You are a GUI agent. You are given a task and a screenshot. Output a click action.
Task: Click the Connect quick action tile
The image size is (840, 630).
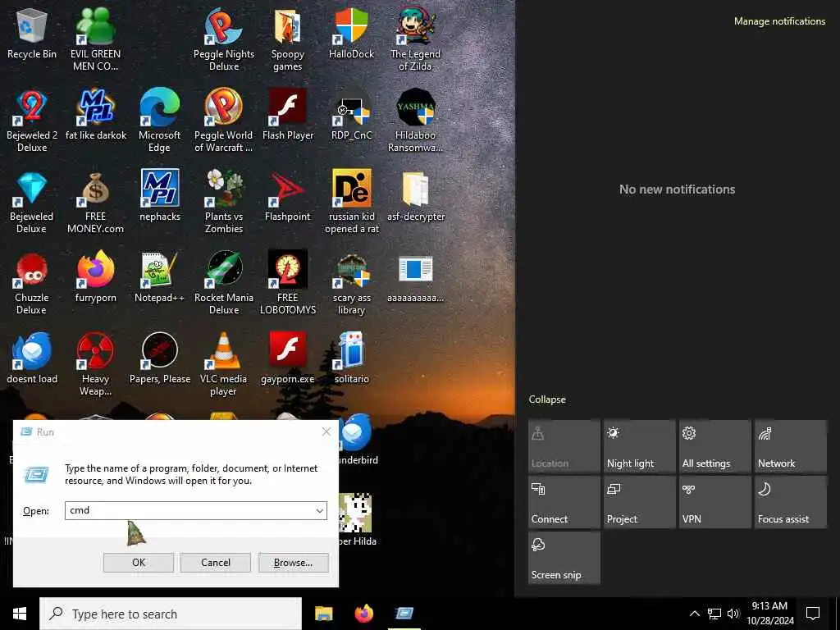(x=564, y=503)
